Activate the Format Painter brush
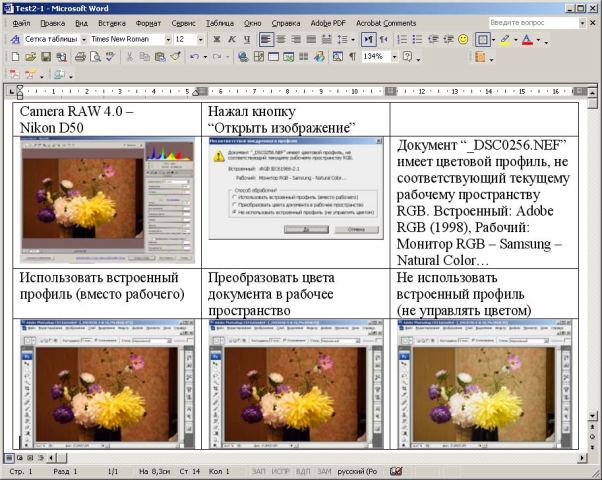Screen dimensions: 602x480 (175, 57)
